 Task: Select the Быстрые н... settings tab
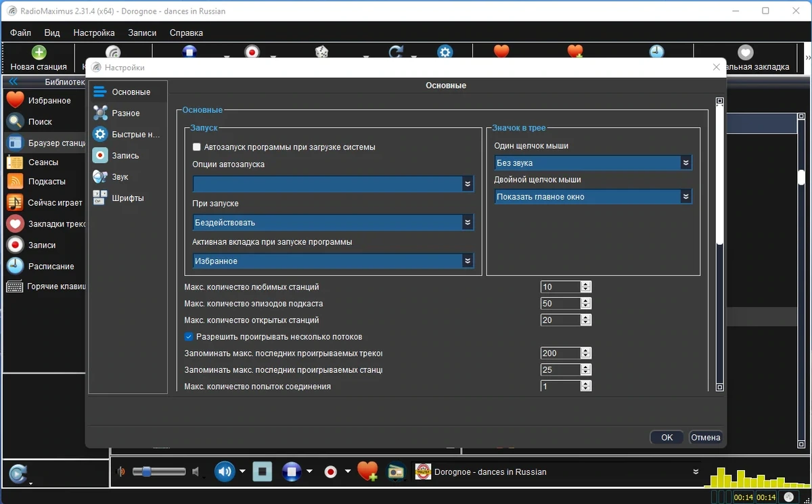point(128,134)
